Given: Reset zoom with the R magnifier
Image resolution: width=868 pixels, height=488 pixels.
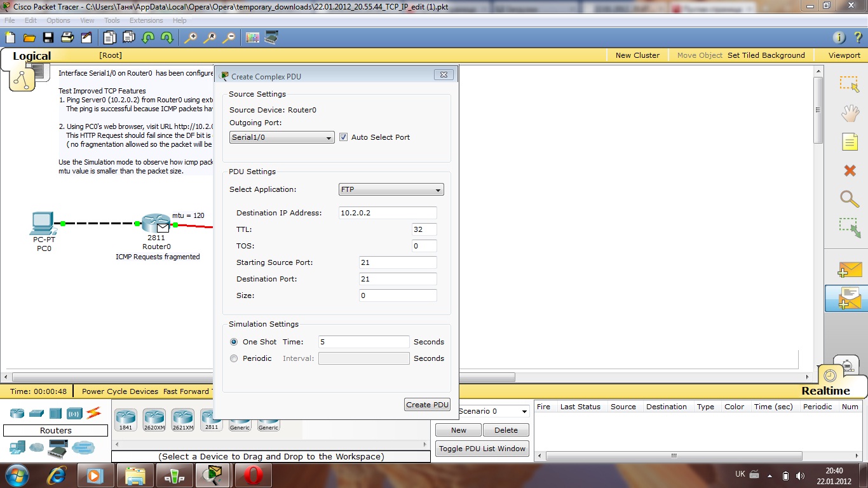Looking at the screenshot, I should click(210, 37).
